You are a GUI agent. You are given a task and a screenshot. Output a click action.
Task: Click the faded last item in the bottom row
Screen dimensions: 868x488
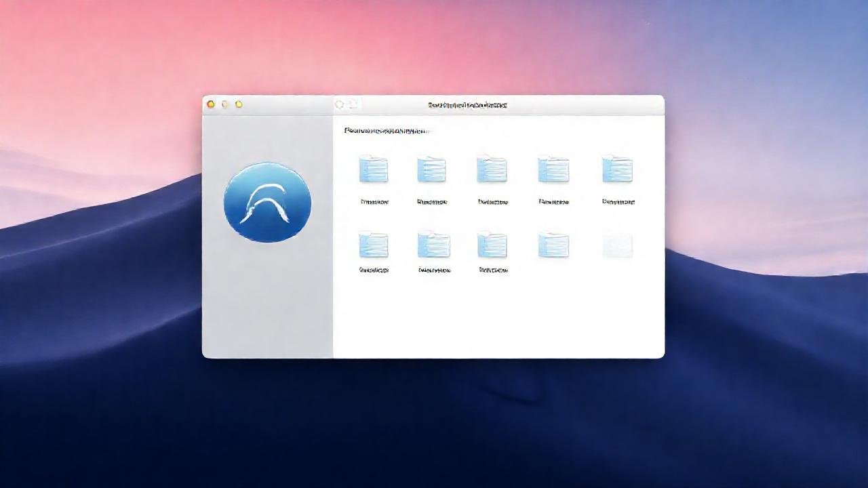[x=617, y=245]
